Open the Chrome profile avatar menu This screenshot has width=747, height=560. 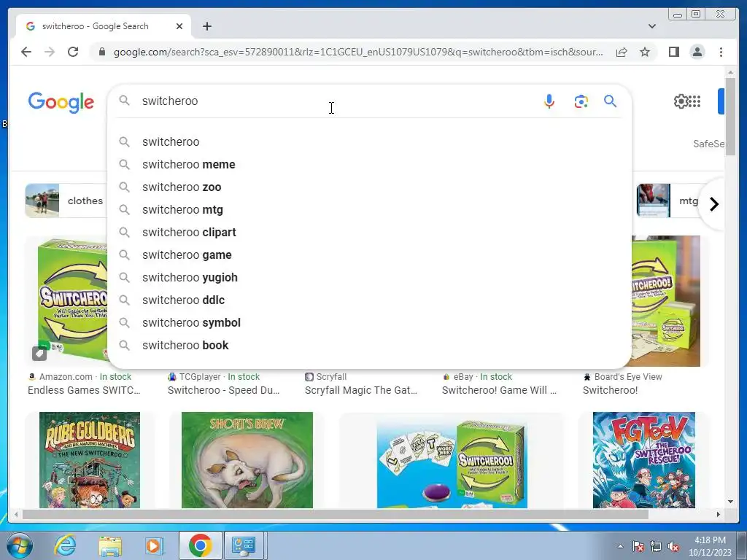697,52
